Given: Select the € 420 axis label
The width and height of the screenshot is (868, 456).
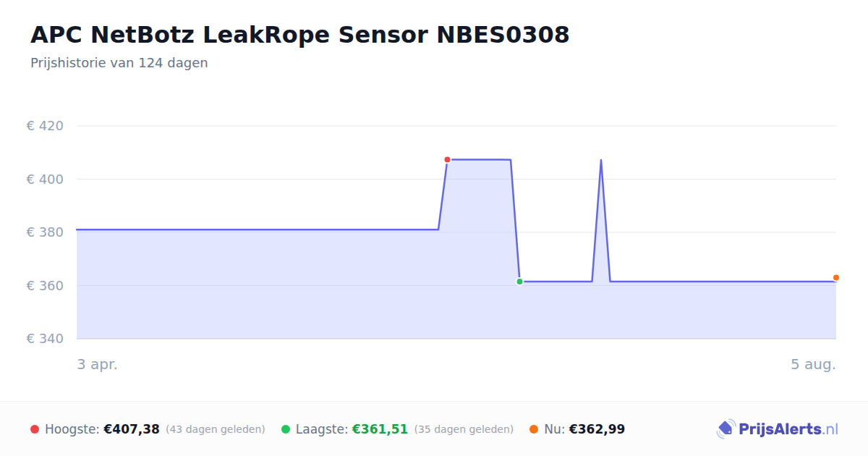Looking at the screenshot, I should pyautogui.click(x=45, y=126).
